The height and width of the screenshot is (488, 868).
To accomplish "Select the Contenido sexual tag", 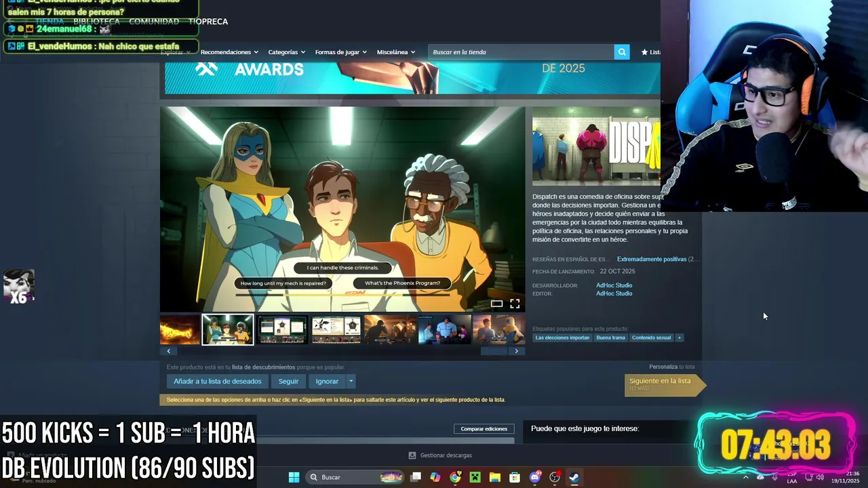I will tap(651, 338).
